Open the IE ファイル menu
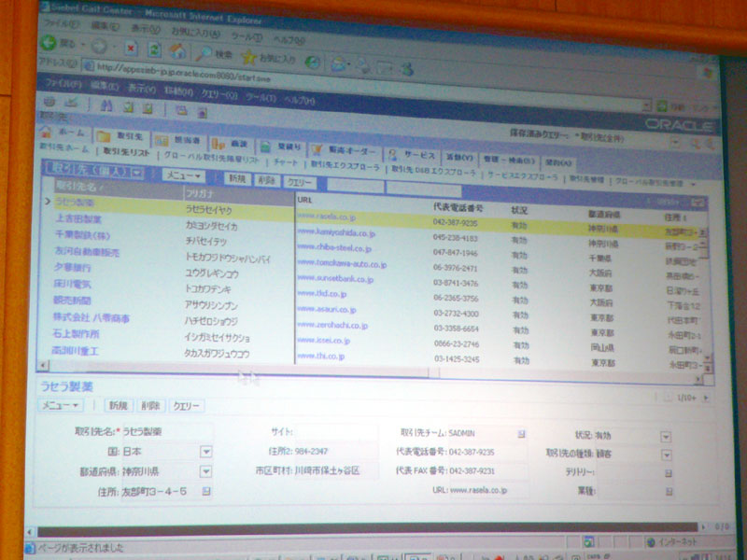The image size is (747, 560). click(61, 23)
